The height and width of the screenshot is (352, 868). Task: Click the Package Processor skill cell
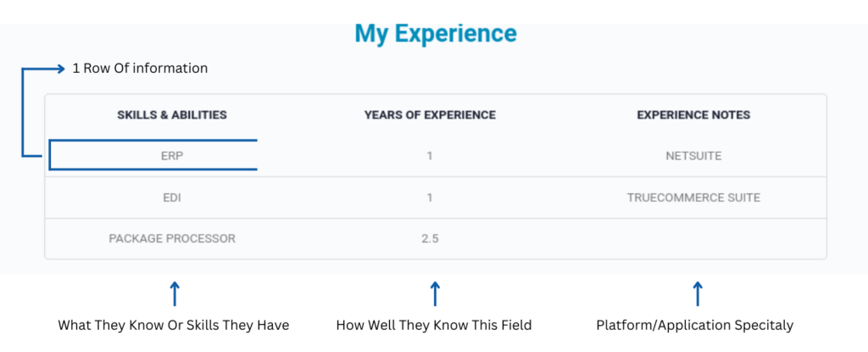pos(172,239)
